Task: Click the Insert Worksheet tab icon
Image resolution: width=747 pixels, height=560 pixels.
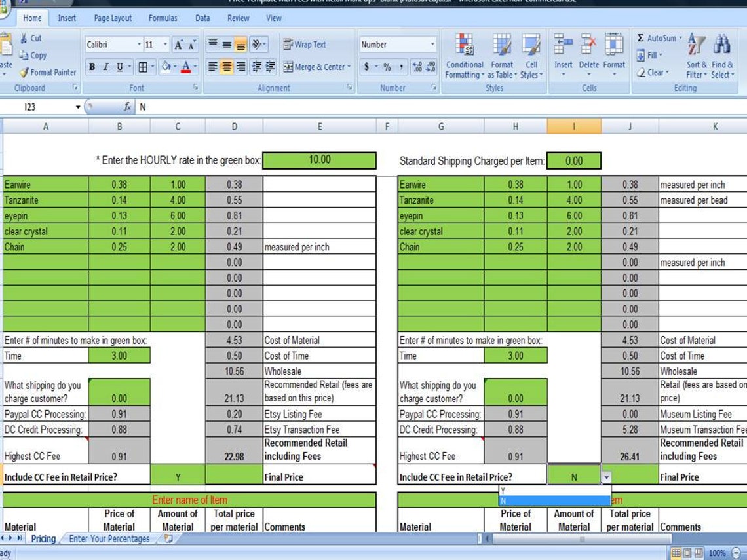Action: tap(168, 538)
